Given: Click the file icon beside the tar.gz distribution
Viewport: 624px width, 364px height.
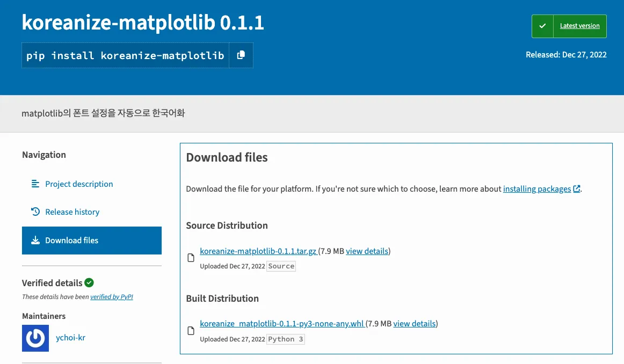Looking at the screenshot, I should click(x=191, y=258).
